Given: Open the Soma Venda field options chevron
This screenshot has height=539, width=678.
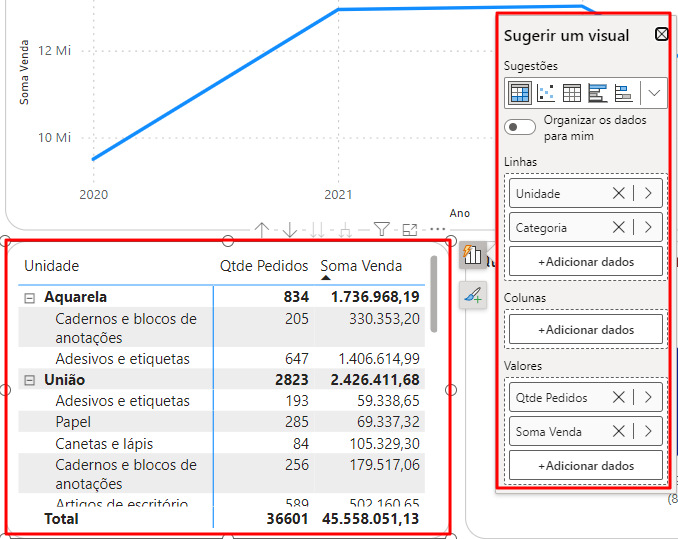Looking at the screenshot, I should 647,431.
